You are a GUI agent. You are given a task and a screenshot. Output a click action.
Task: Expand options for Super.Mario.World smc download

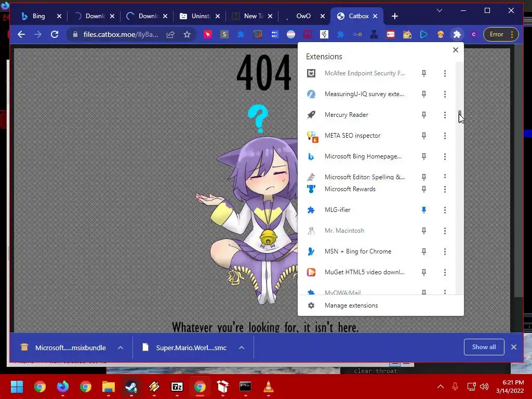pyautogui.click(x=242, y=348)
